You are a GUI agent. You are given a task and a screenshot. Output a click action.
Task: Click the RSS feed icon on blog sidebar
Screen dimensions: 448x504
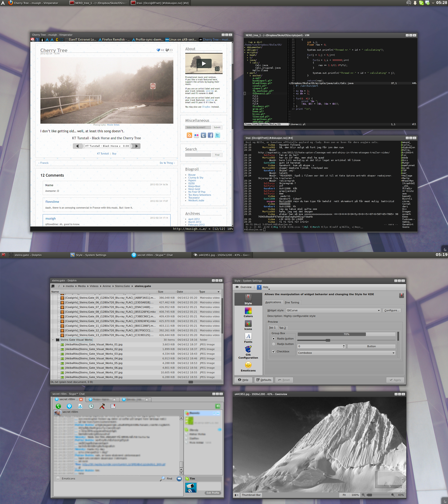(x=189, y=135)
